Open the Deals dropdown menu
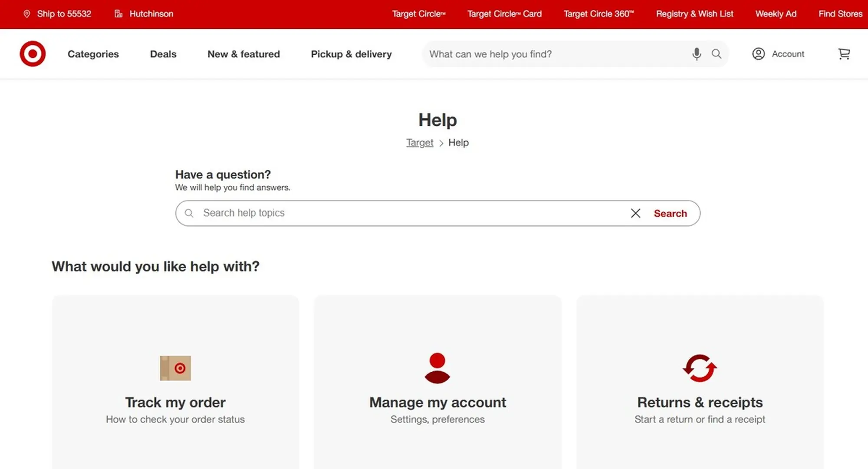The height and width of the screenshot is (469, 868). pyautogui.click(x=163, y=54)
